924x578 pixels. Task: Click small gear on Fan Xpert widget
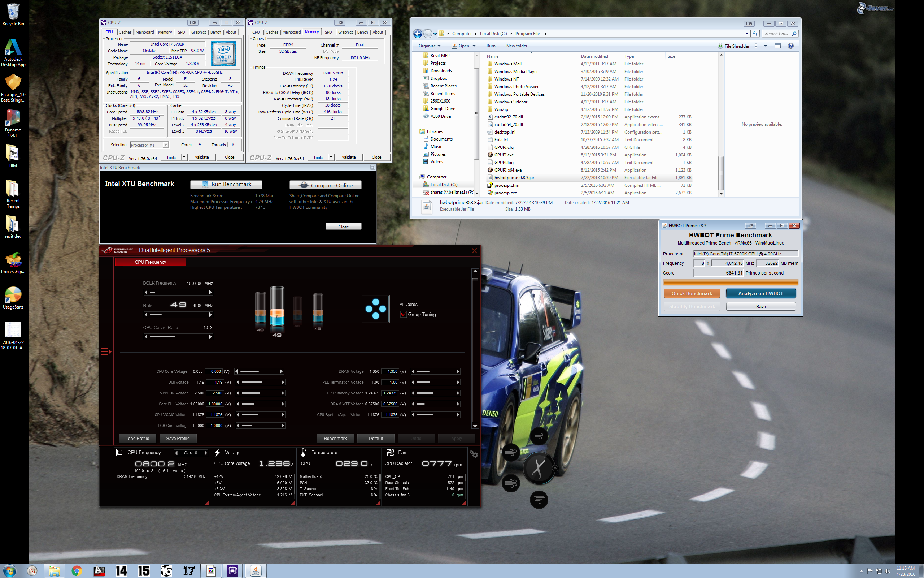click(x=555, y=468)
